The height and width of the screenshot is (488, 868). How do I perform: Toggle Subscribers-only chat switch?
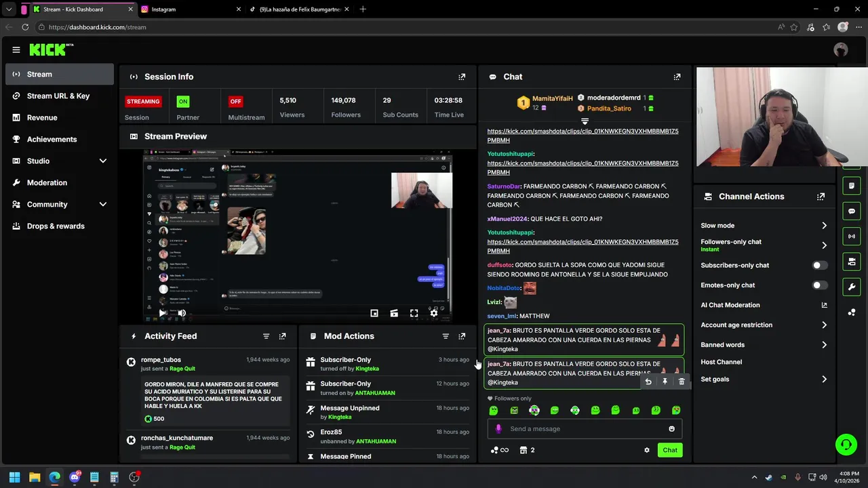pyautogui.click(x=819, y=266)
